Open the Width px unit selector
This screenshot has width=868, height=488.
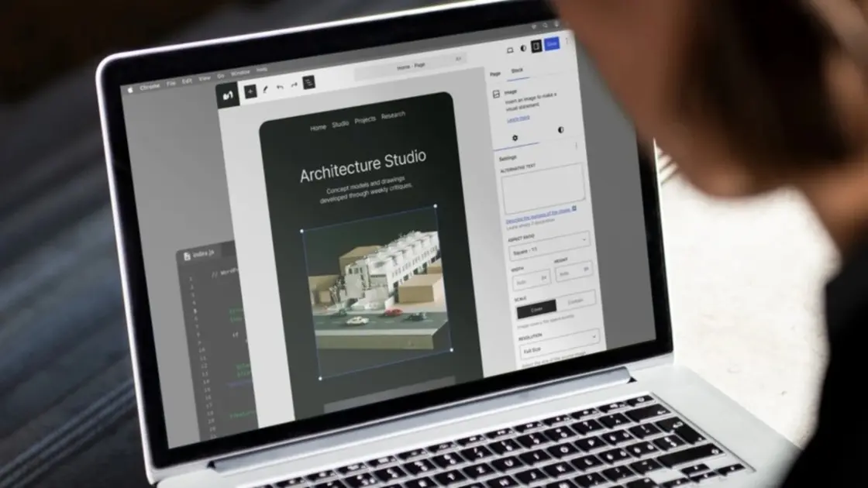click(x=544, y=277)
